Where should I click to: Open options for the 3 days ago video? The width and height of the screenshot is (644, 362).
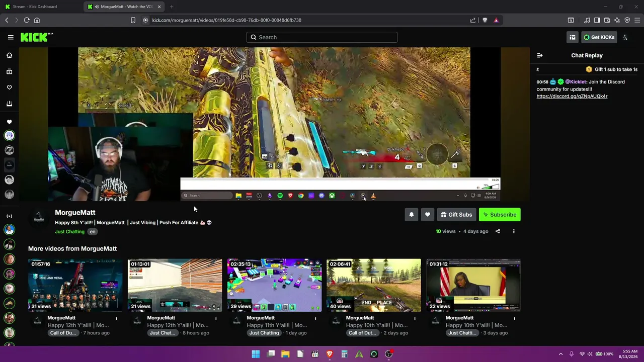pos(514,318)
